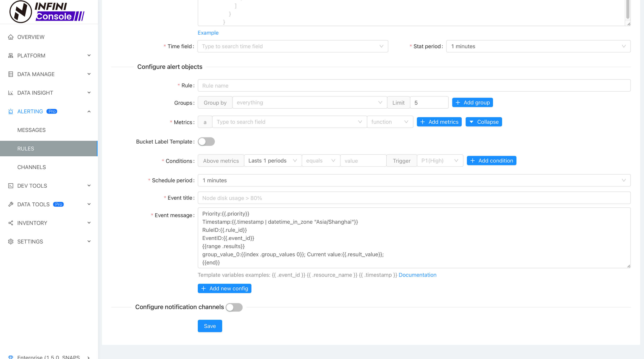Toggle Bucket Label Template switch
Image resolution: width=644 pixels, height=359 pixels.
(206, 142)
